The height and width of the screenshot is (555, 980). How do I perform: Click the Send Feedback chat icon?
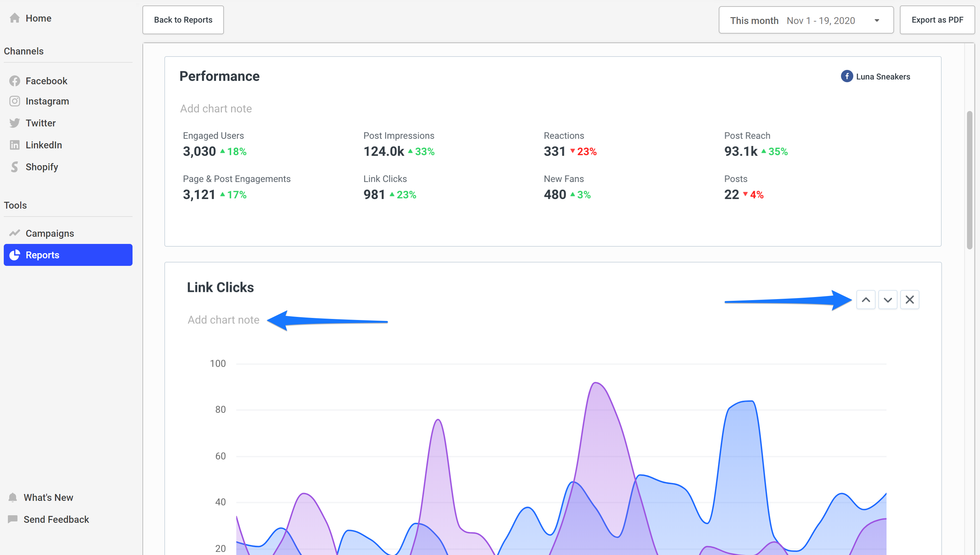pyautogui.click(x=13, y=519)
